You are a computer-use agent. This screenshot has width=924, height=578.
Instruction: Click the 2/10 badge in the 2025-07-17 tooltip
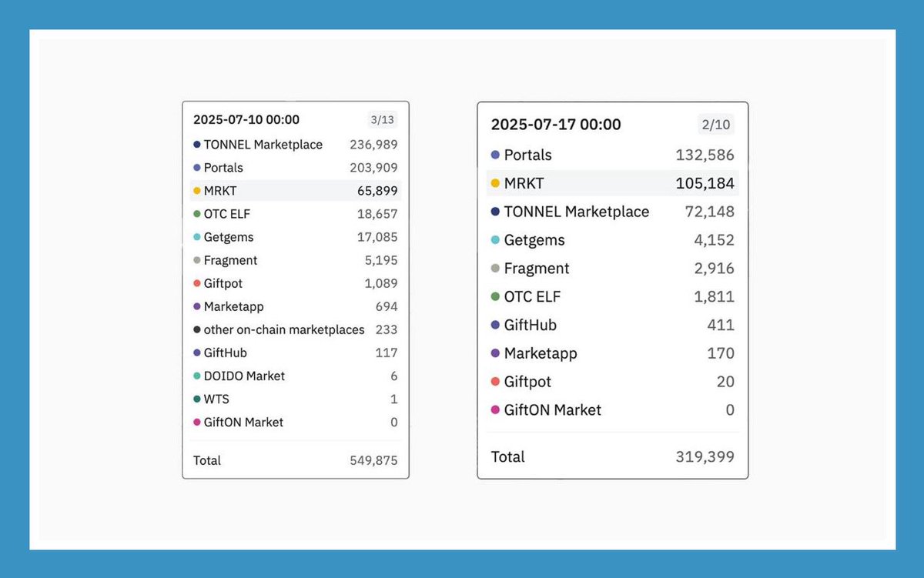(x=715, y=125)
